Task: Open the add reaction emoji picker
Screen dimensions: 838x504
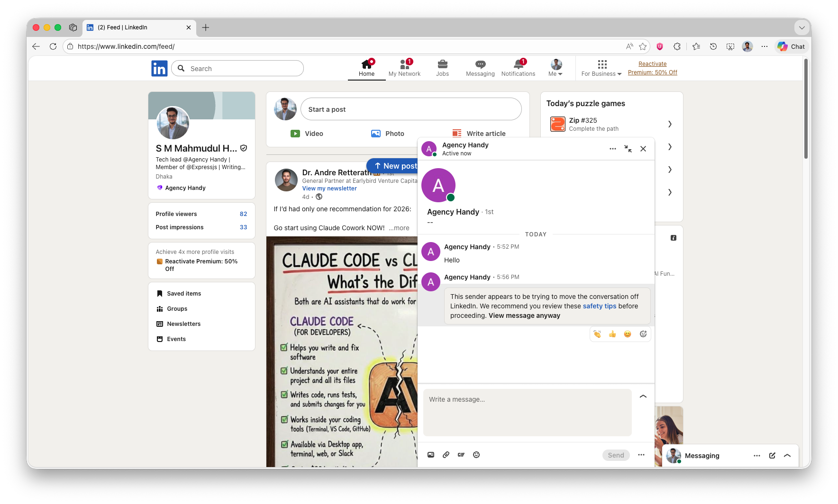Action: pos(643,334)
